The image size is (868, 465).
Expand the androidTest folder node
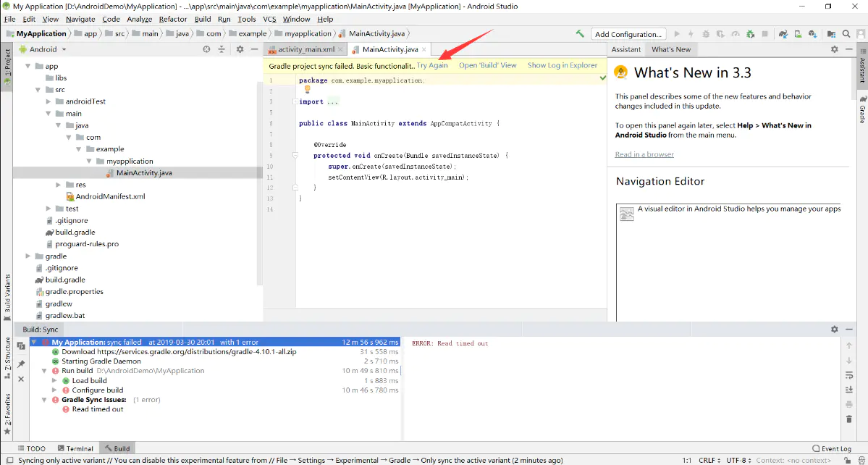pyautogui.click(x=49, y=101)
